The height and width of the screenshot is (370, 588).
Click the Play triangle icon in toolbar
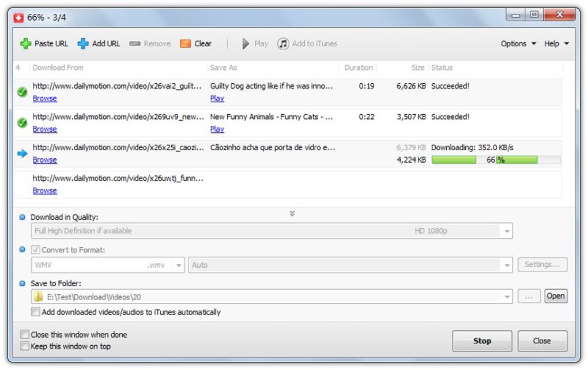(x=246, y=43)
